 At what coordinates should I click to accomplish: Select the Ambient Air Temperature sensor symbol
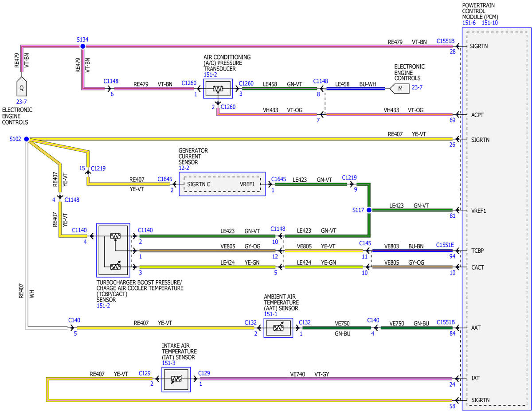coord(278,328)
